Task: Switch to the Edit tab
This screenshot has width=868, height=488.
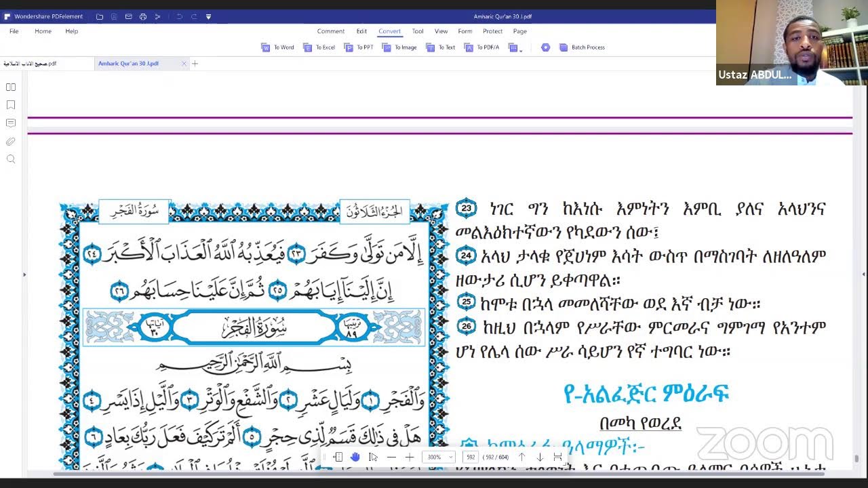Action: 361,31
